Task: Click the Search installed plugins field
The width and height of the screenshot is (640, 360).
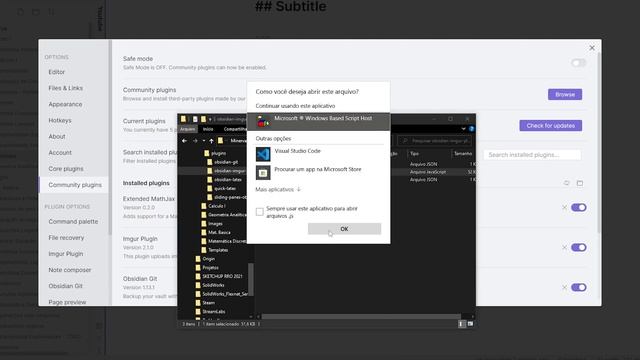Action: (x=532, y=155)
